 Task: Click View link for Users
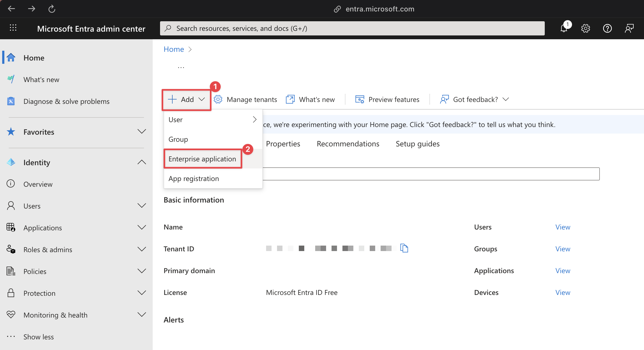[563, 227]
